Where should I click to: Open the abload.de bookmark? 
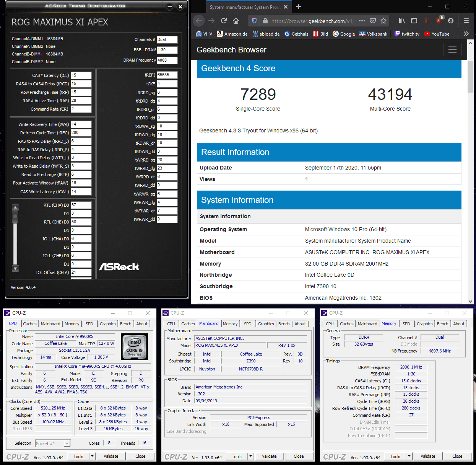pyautogui.click(x=266, y=34)
